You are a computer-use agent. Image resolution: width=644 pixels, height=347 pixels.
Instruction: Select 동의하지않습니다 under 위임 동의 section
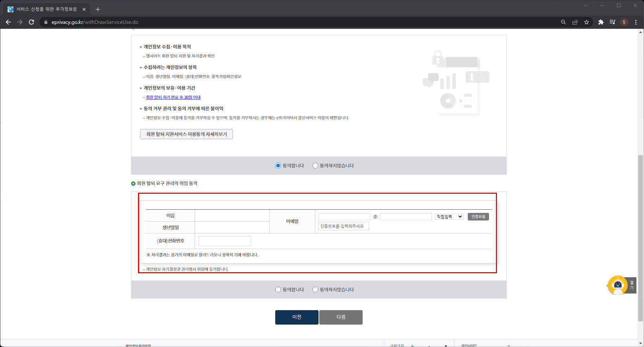(x=315, y=290)
